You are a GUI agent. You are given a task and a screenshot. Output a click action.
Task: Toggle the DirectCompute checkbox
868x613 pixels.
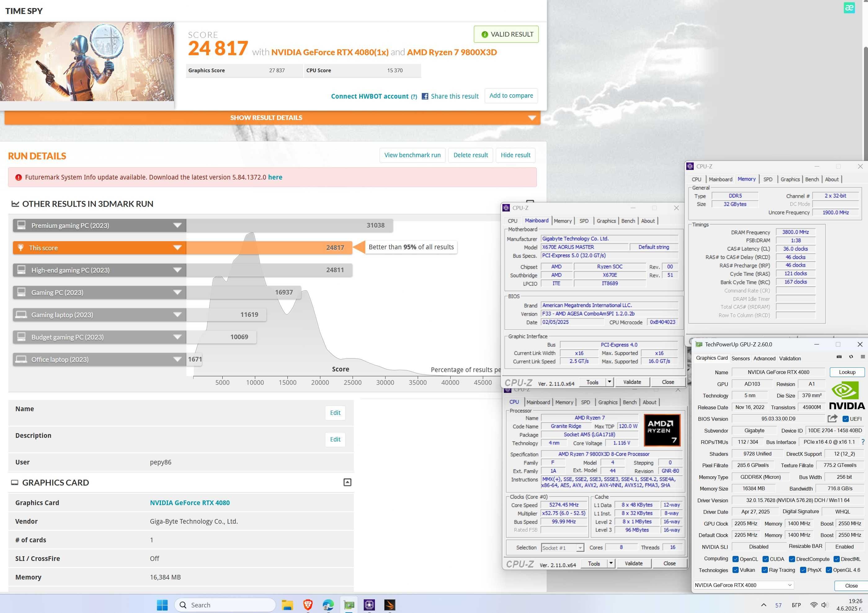point(792,559)
